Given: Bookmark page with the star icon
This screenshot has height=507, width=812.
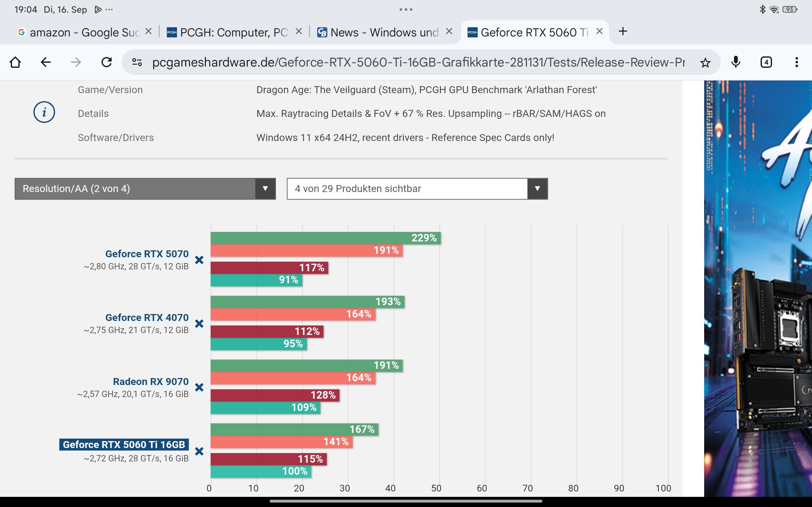Looking at the screenshot, I should pyautogui.click(x=705, y=62).
